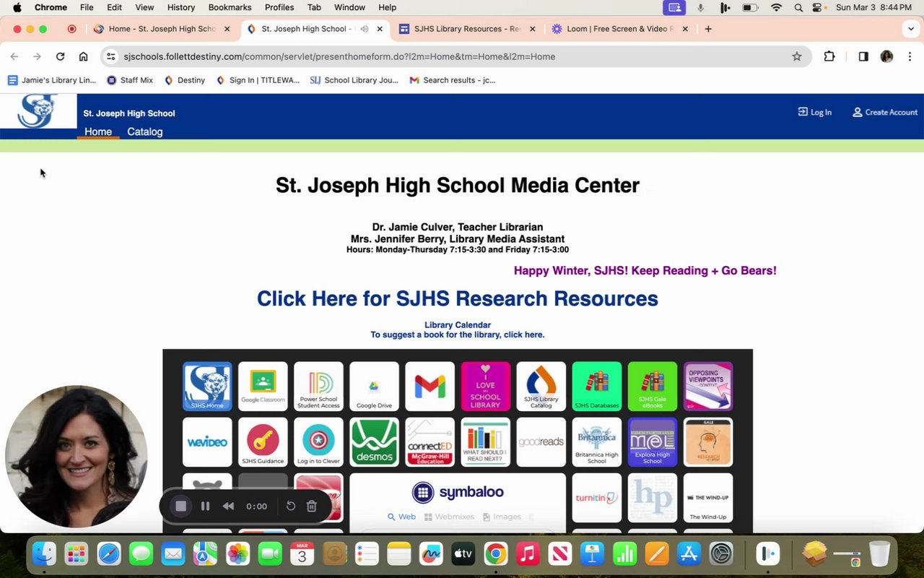The image size is (924, 578).
Task: Open Chrome extensions puzzle menu
Action: [x=829, y=56]
